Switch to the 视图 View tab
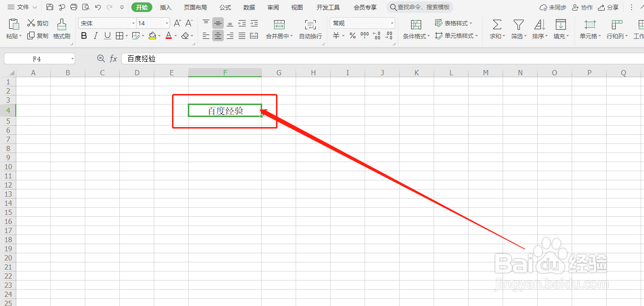 pyautogui.click(x=297, y=7)
